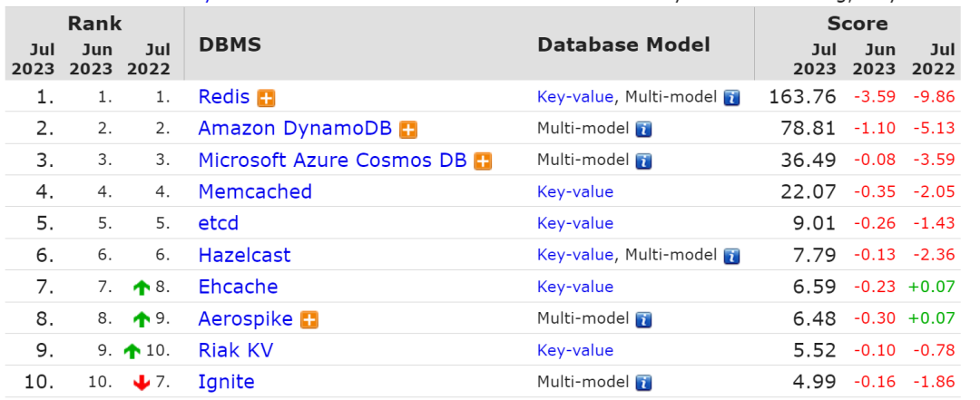The image size is (980, 400).
Task: Click the Key-value link in Memcached row
Action: point(575,192)
